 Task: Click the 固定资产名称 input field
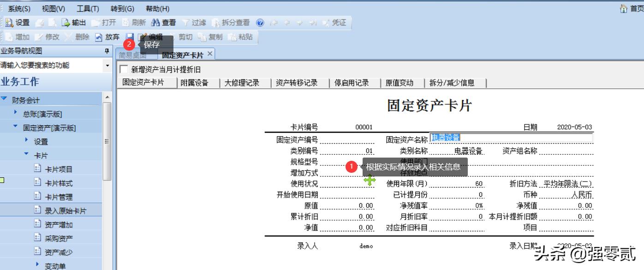[x=507, y=137]
